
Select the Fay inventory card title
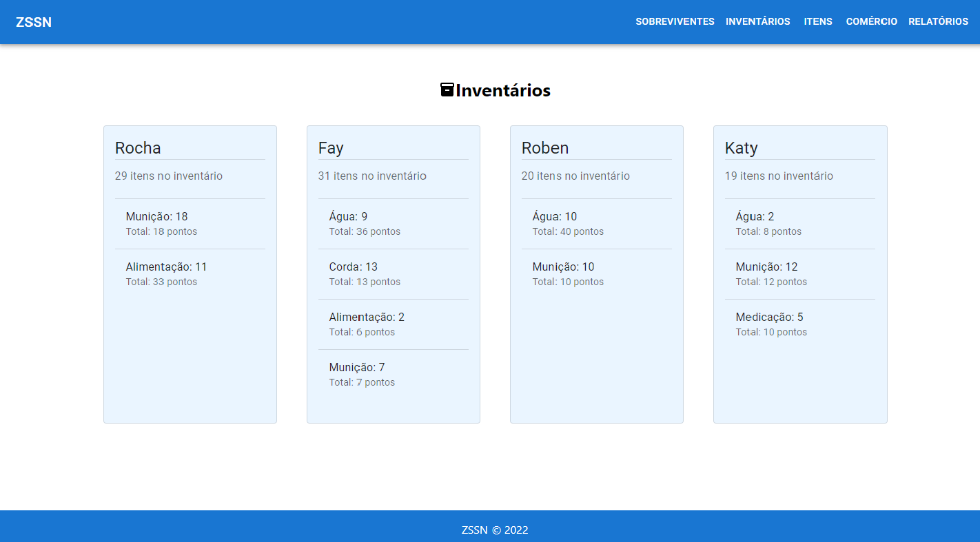coord(331,148)
